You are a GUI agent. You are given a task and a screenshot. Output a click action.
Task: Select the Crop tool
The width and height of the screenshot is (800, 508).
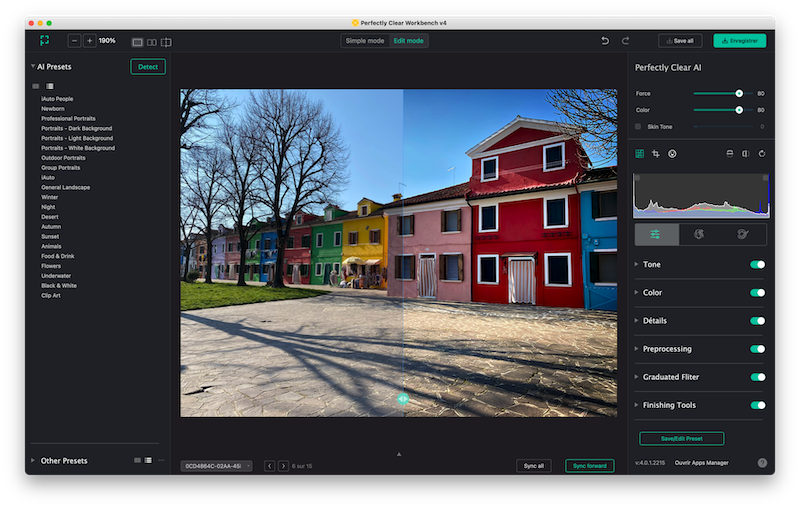pyautogui.click(x=656, y=154)
